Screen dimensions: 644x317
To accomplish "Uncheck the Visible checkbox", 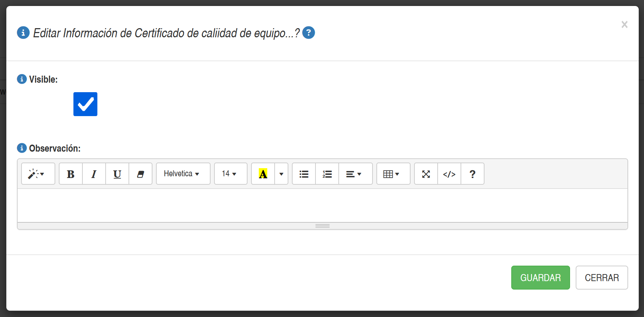I will [x=85, y=104].
